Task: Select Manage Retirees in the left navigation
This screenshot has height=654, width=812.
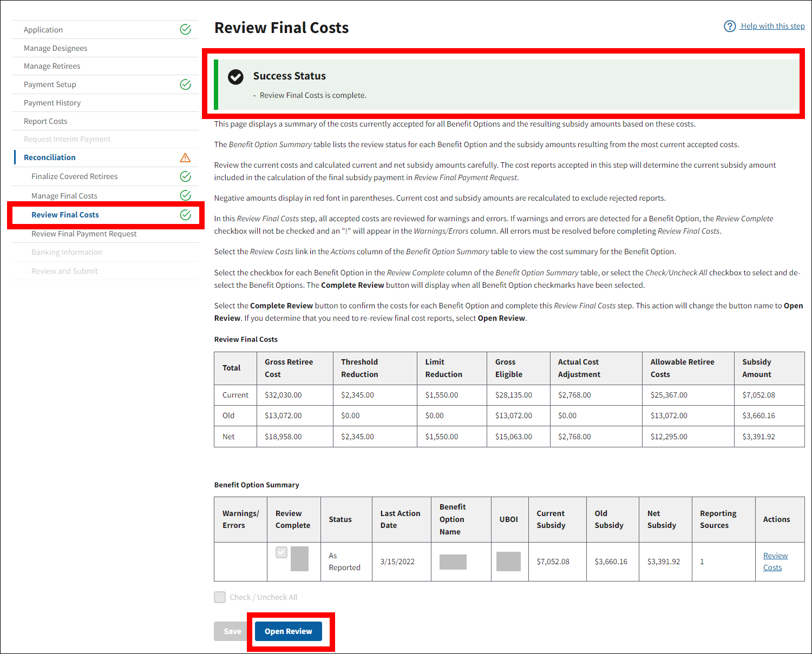Action: point(52,66)
